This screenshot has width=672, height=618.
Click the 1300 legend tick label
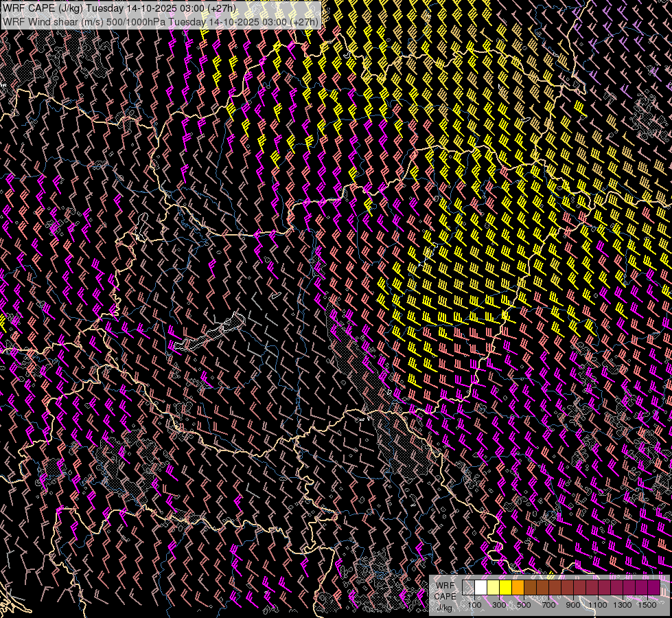click(x=623, y=605)
